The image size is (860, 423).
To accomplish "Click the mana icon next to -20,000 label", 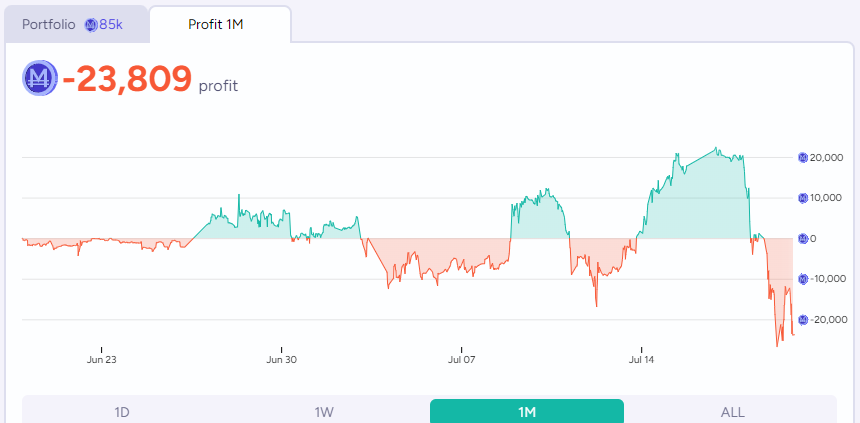I will [x=803, y=319].
